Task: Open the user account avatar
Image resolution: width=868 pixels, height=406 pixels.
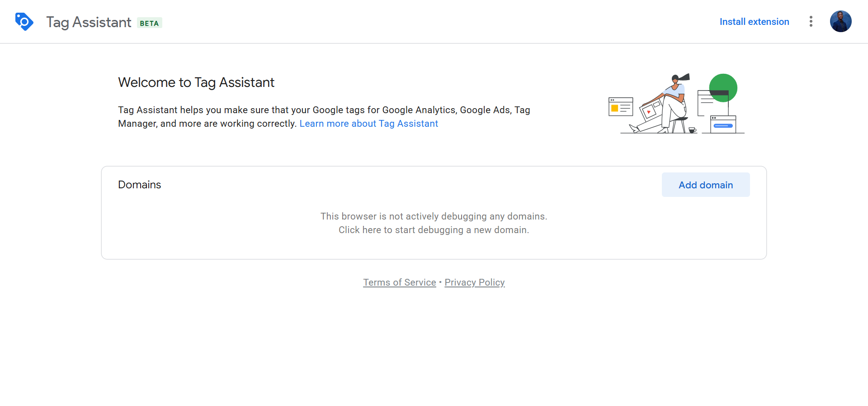Action: pos(841,22)
